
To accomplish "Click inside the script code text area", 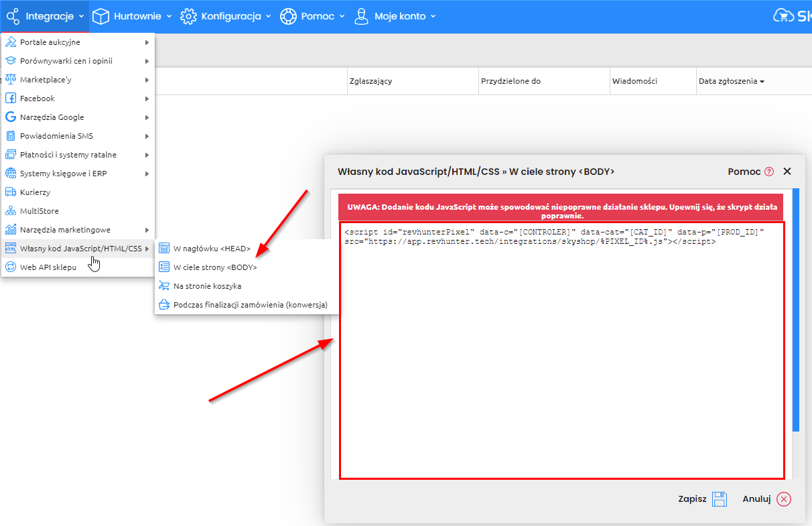I will pos(562,350).
